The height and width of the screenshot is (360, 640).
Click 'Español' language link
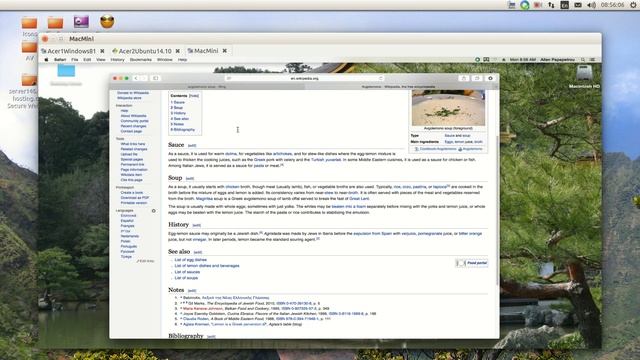(x=127, y=221)
